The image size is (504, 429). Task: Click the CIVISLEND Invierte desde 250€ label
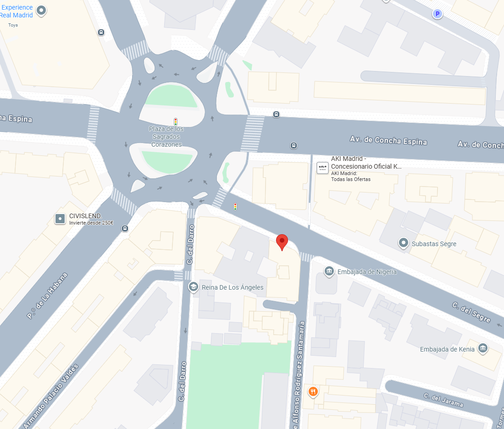coord(91,219)
